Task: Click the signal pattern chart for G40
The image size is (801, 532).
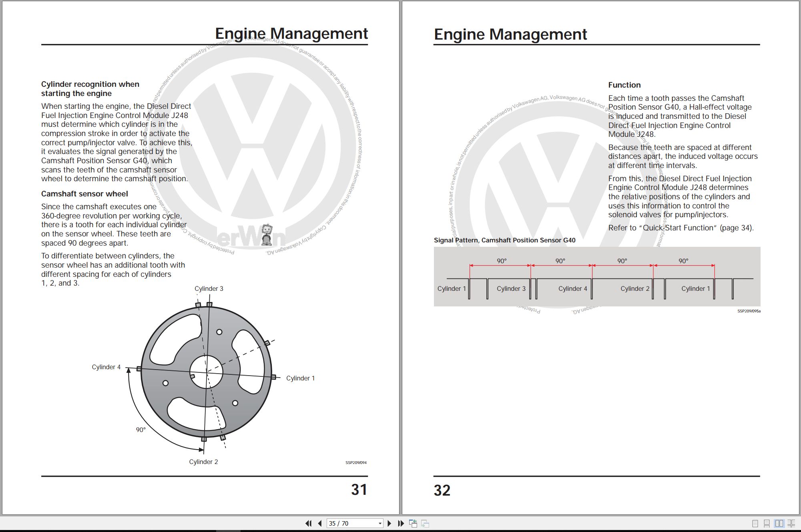Action: click(597, 277)
